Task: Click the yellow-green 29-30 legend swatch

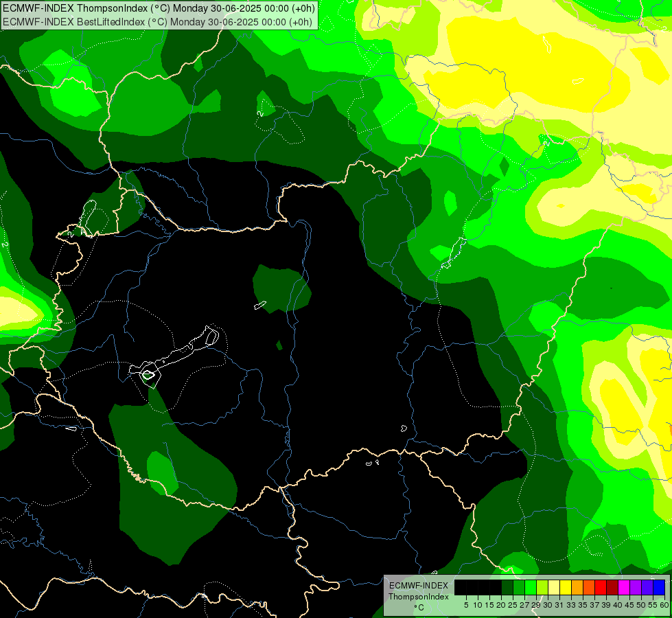Action: [542, 587]
